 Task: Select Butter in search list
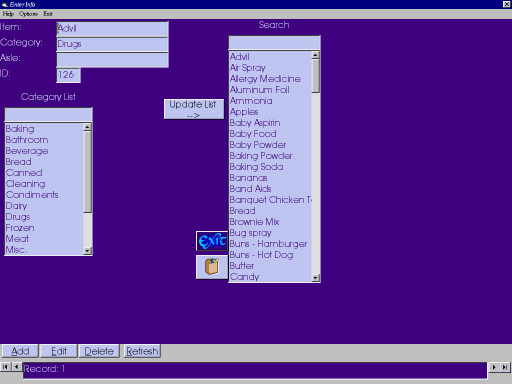[x=270, y=266]
